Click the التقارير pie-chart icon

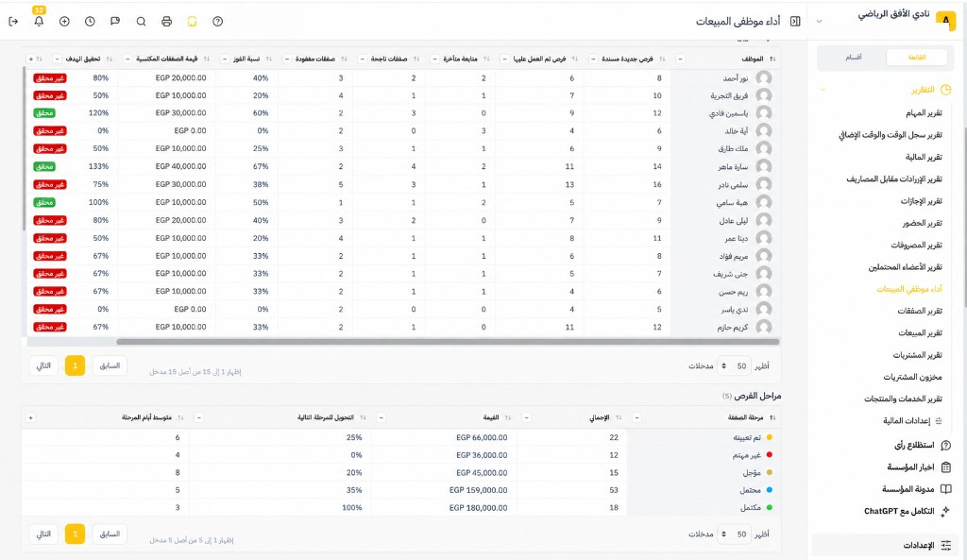(945, 90)
